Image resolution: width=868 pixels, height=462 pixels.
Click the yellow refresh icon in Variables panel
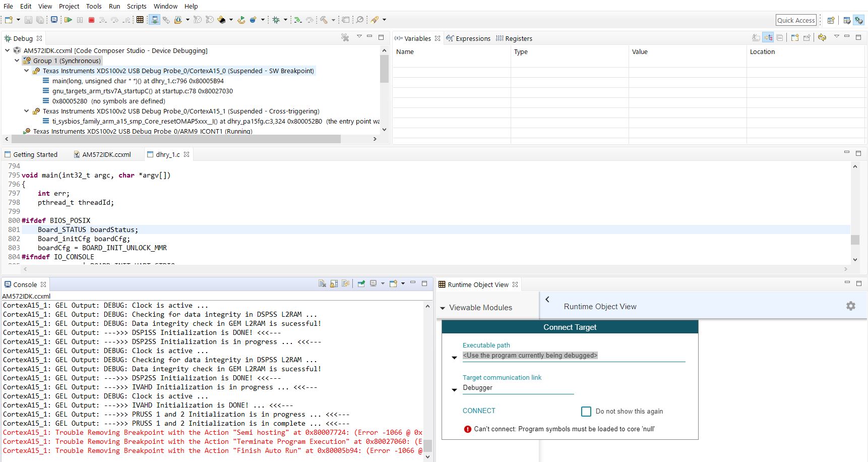tap(822, 38)
